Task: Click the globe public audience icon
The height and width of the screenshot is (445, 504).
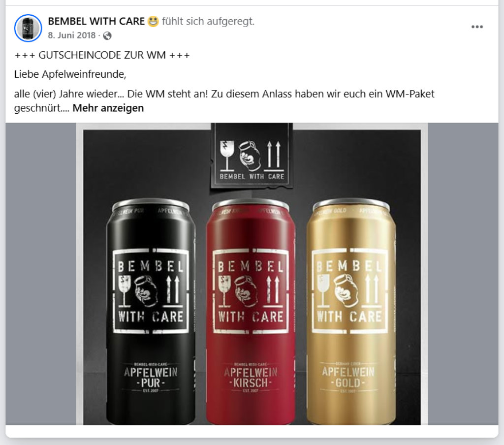Action: (x=107, y=36)
